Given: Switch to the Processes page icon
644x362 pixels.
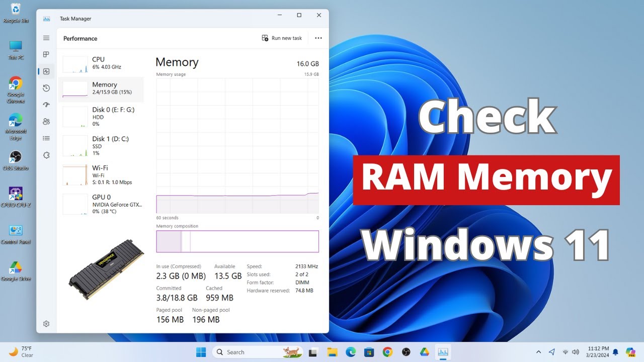Looking at the screenshot, I should coord(46,54).
